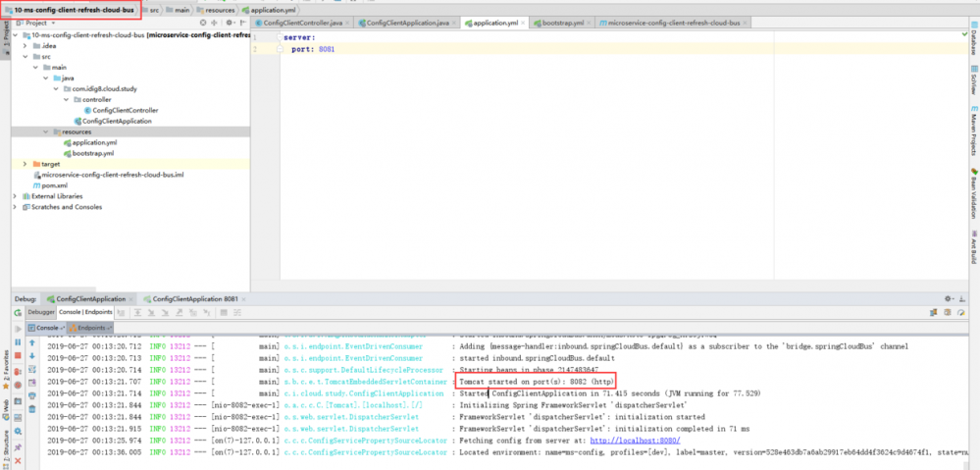Viewport: 980px width, 470px height.
Task: Click resources breadcrumb in navigation bar
Action: 216,10
